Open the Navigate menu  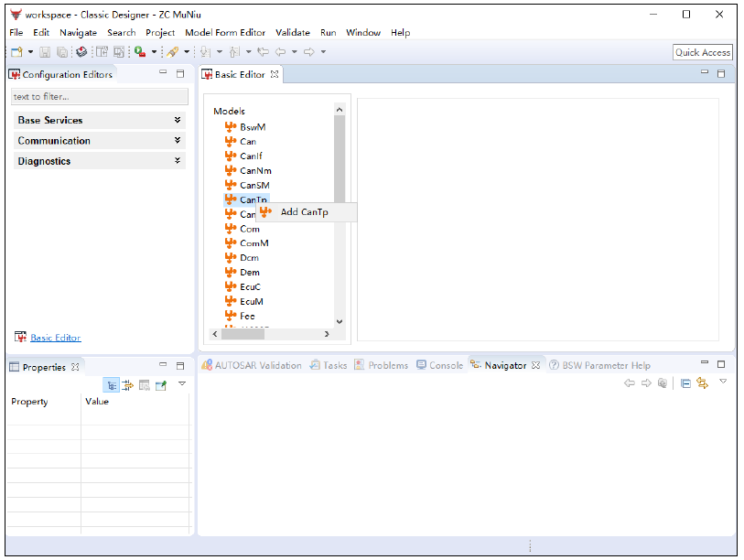(79, 32)
